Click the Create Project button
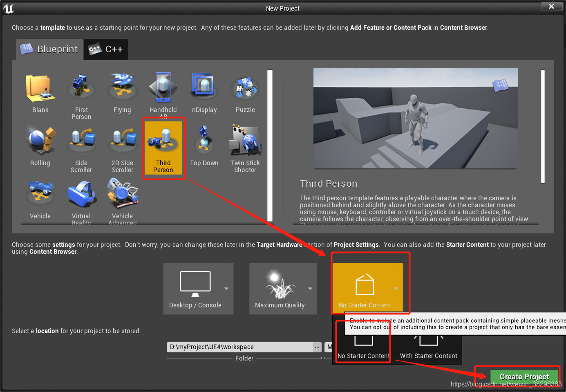This screenshot has width=566, height=392. (524, 376)
